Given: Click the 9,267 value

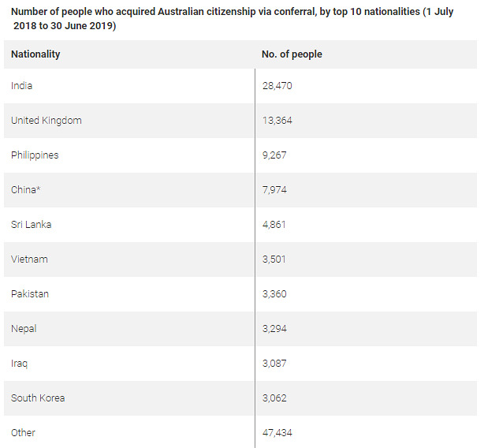Looking at the screenshot, I should point(274,155).
